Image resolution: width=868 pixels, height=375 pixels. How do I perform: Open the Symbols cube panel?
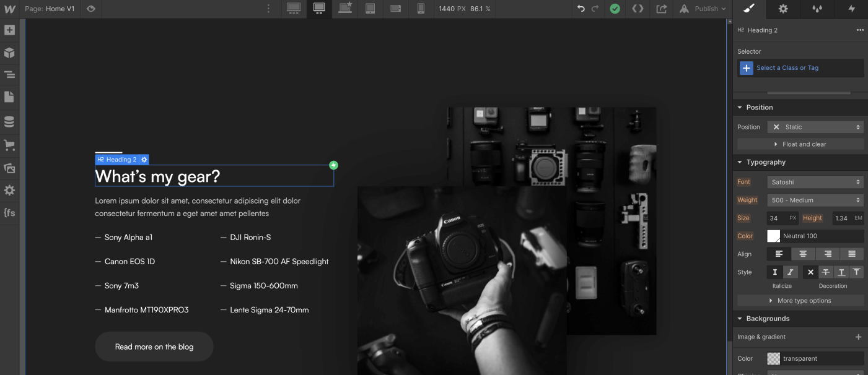[x=9, y=52]
